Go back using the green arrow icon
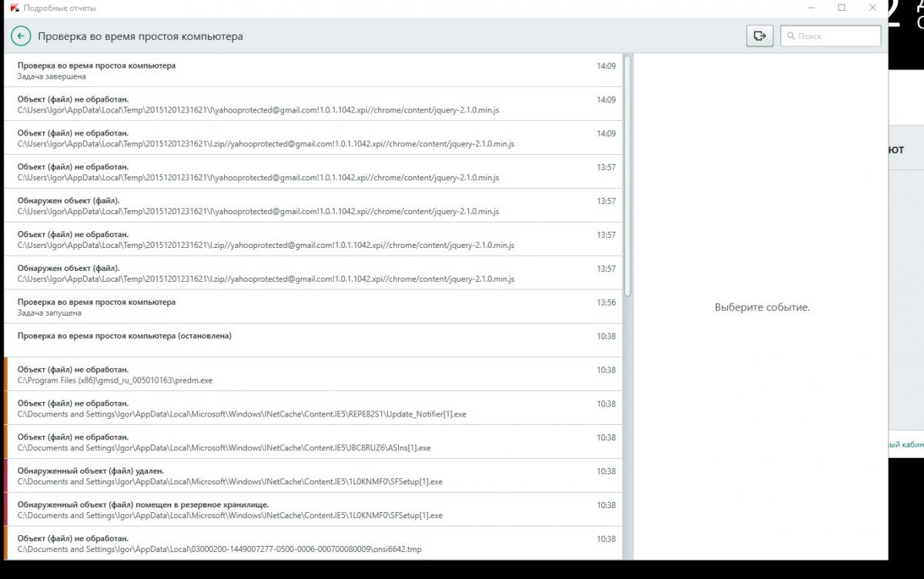The height and width of the screenshot is (579, 924). [21, 36]
